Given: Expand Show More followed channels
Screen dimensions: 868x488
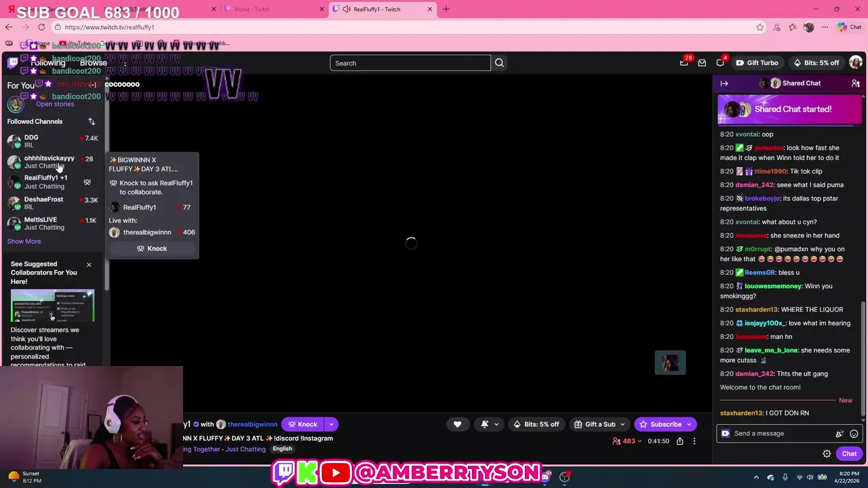Looking at the screenshot, I should point(24,241).
